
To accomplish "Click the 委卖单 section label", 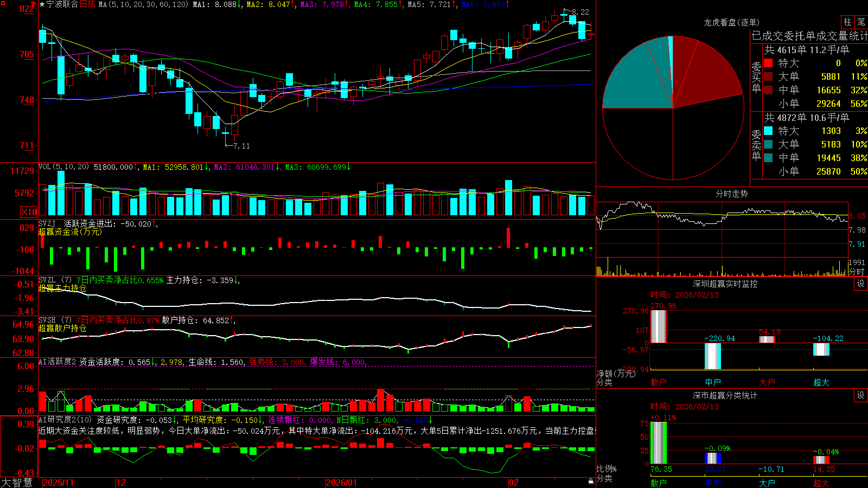I will 756,145.
